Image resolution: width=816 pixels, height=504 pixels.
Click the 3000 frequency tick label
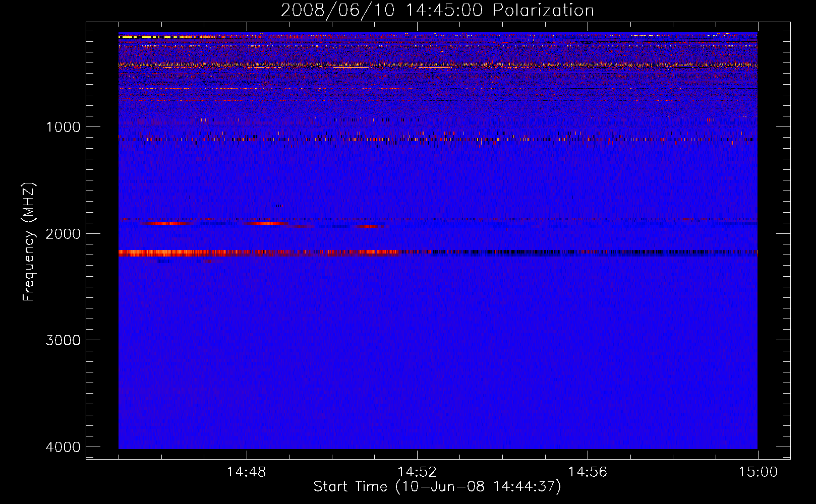(63, 340)
